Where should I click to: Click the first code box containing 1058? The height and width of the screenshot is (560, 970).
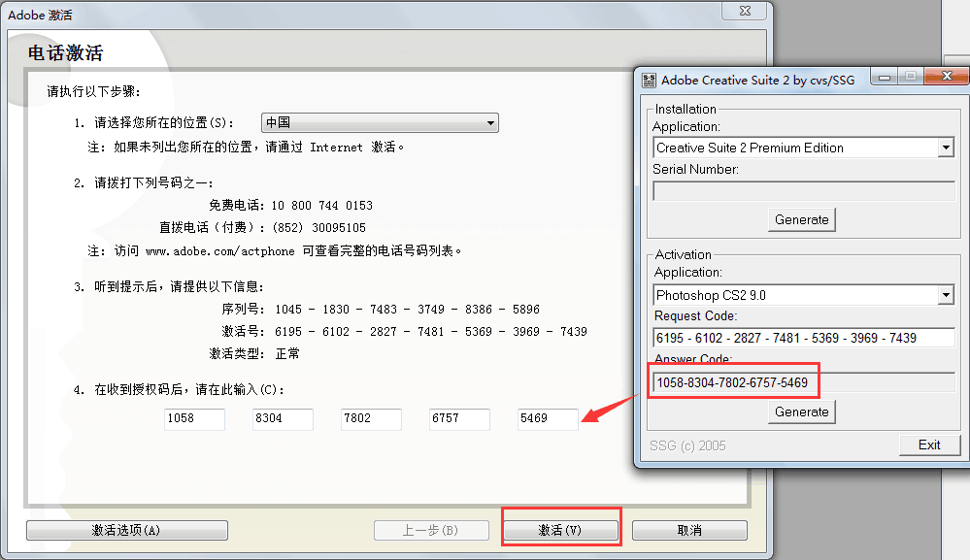(193, 418)
